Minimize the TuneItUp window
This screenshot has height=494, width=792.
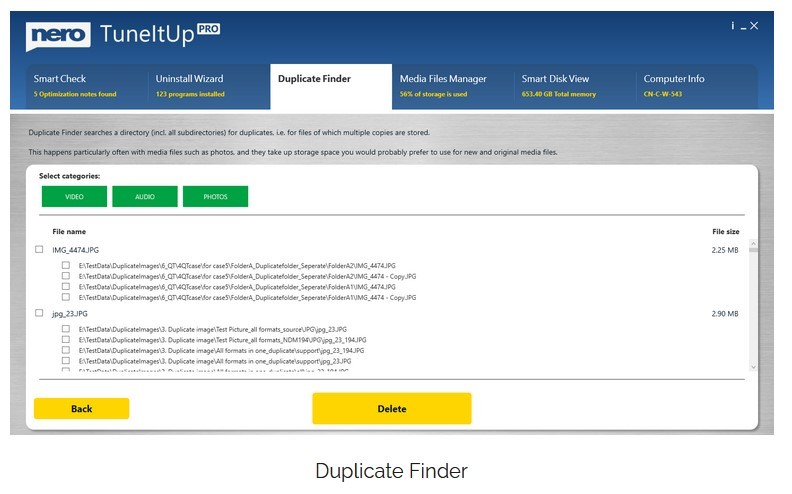(x=744, y=27)
